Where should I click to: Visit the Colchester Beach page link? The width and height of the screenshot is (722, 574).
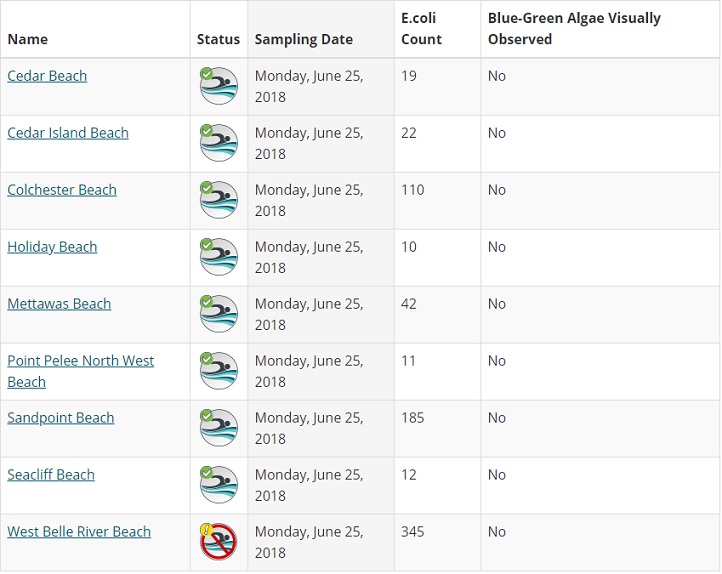[62, 190]
